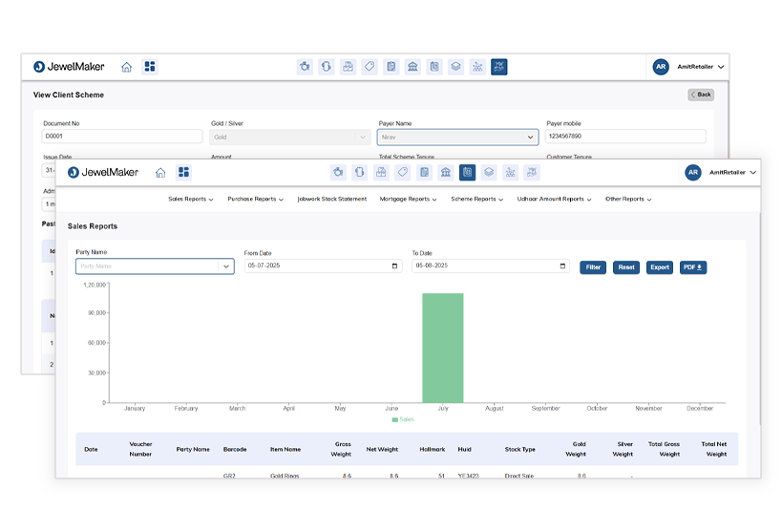Click the Back button in View Client Scheme

coord(701,95)
